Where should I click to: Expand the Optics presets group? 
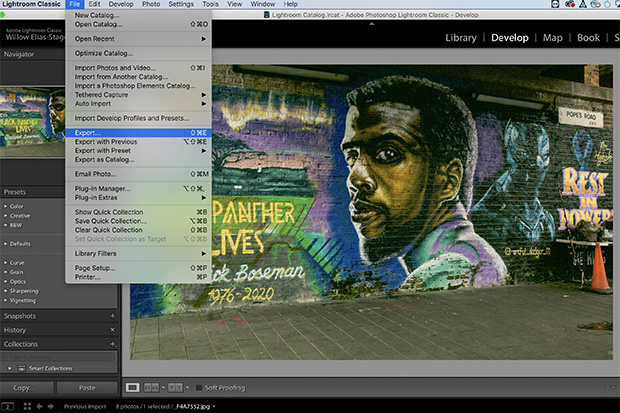tap(6, 282)
